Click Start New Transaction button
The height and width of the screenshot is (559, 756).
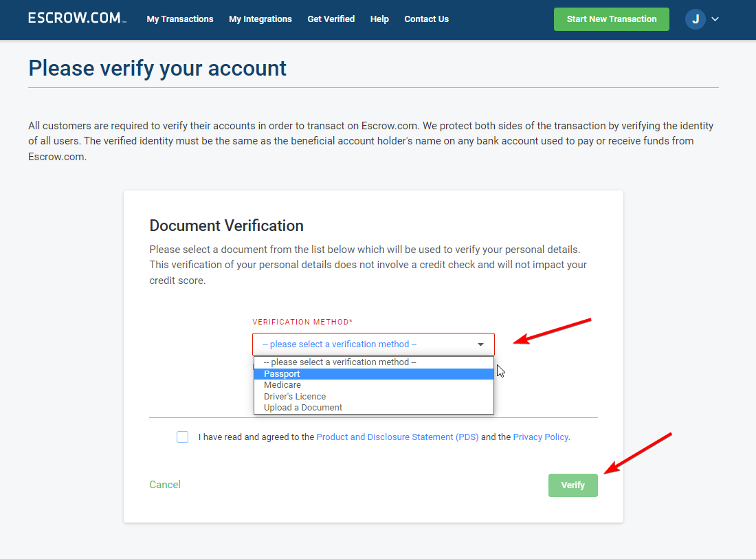click(x=612, y=19)
